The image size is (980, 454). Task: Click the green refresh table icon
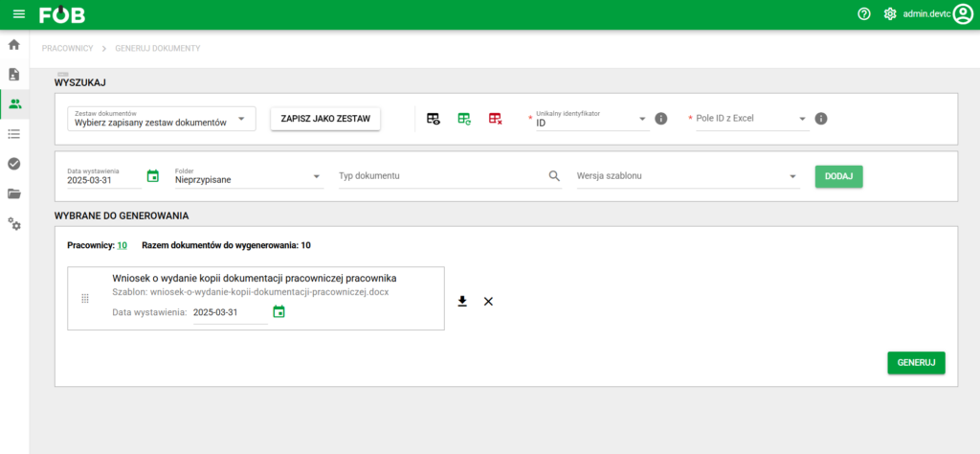click(464, 119)
